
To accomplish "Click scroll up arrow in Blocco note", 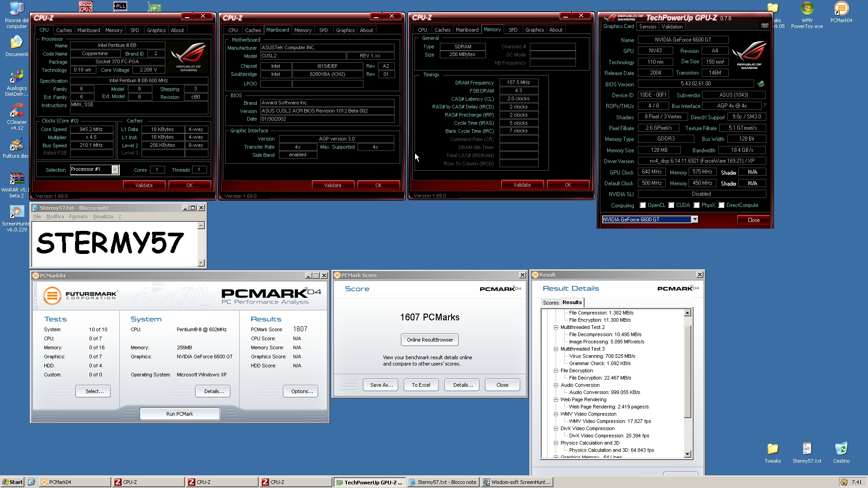I will pyautogui.click(x=201, y=225).
